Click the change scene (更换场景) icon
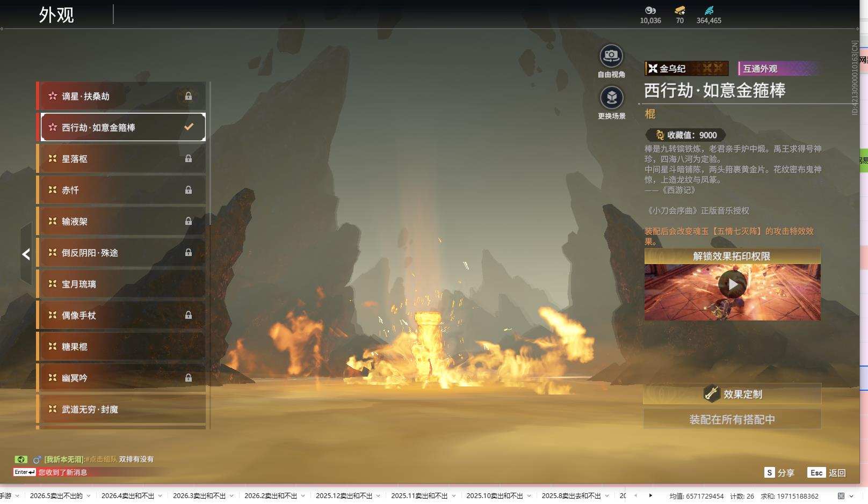The height and width of the screenshot is (504, 868). point(611,98)
